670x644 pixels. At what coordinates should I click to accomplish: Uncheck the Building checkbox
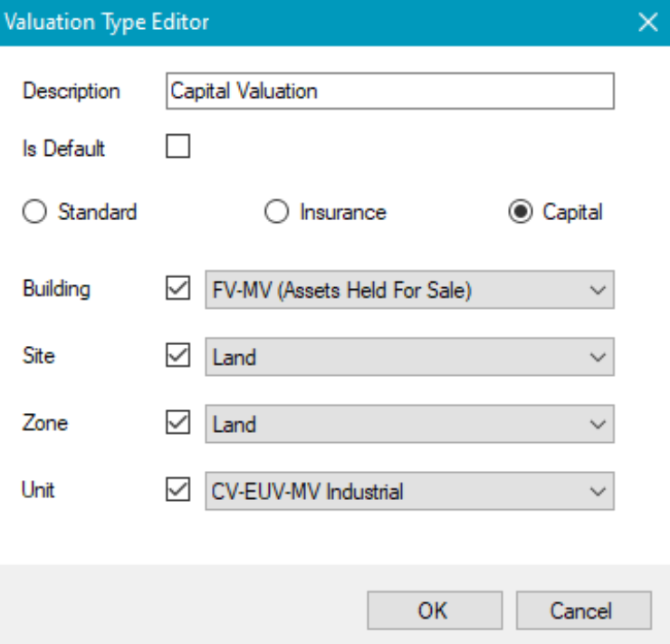(x=179, y=290)
